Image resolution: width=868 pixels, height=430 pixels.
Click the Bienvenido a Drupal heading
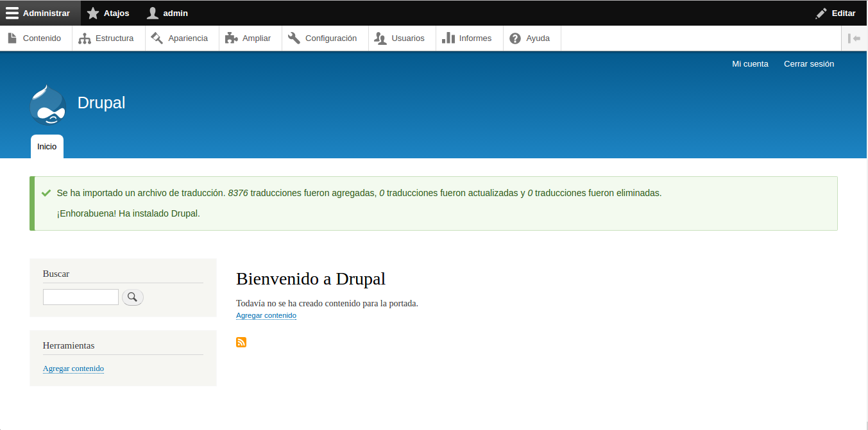[311, 279]
